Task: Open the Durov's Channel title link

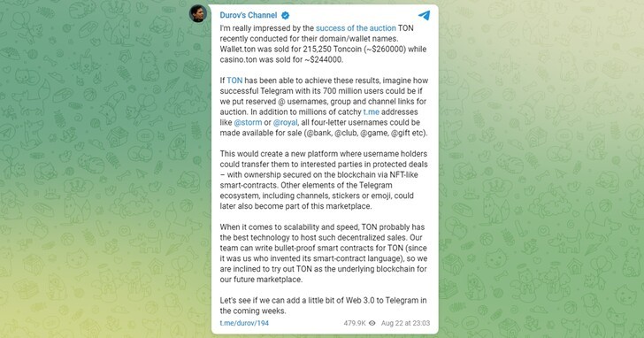Action: [x=248, y=15]
